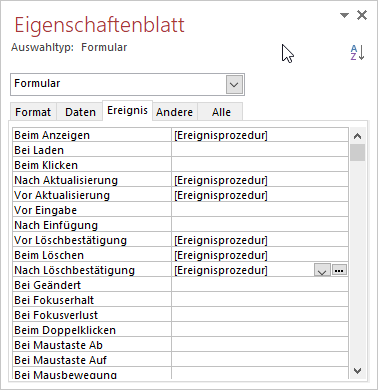Click the scrollbar up arrow
378x390 pixels.
(x=357, y=136)
